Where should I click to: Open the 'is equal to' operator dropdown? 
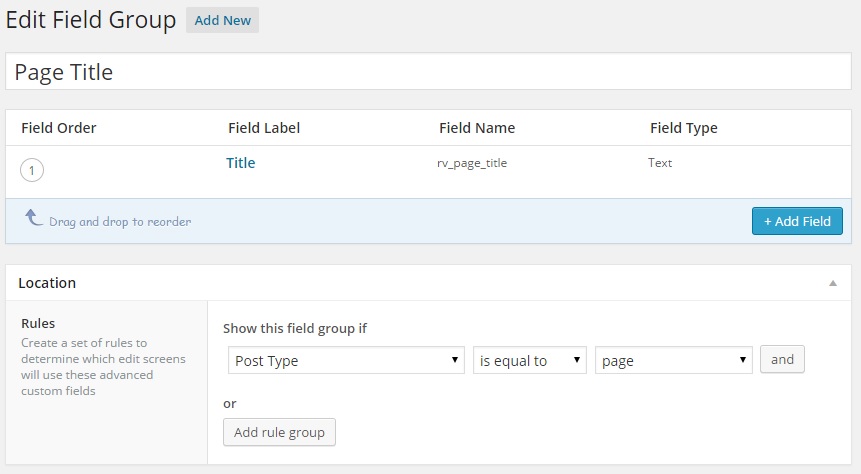tap(529, 360)
